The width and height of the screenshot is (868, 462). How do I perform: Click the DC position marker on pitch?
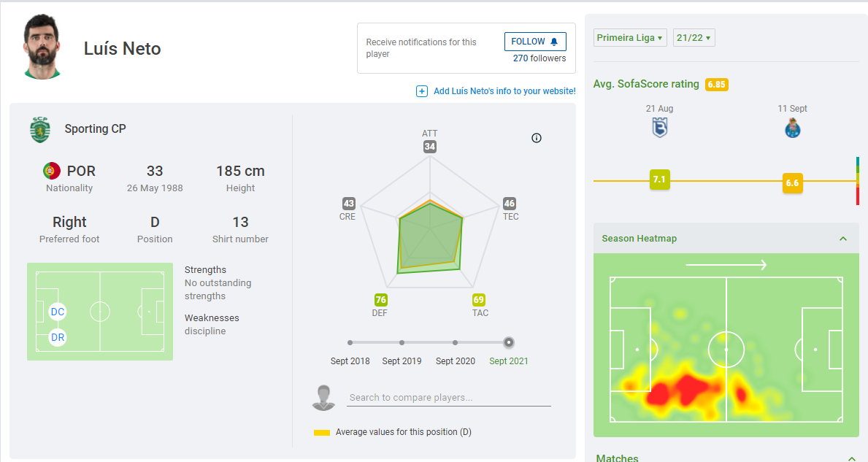click(58, 312)
